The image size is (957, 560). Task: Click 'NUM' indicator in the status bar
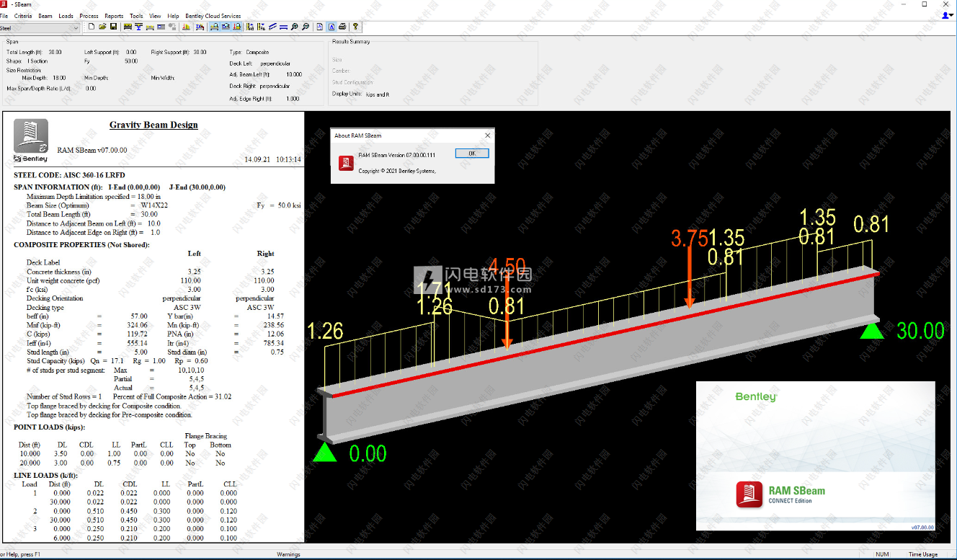click(882, 554)
